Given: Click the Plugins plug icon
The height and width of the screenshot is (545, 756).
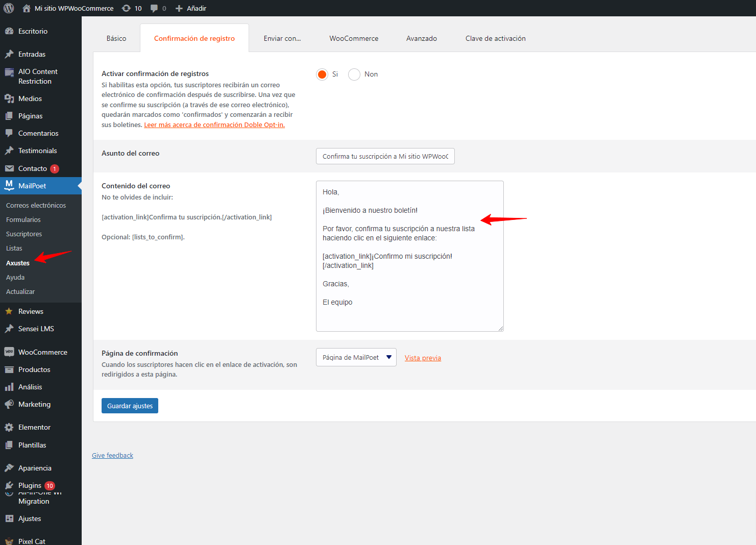Looking at the screenshot, I should (9, 485).
